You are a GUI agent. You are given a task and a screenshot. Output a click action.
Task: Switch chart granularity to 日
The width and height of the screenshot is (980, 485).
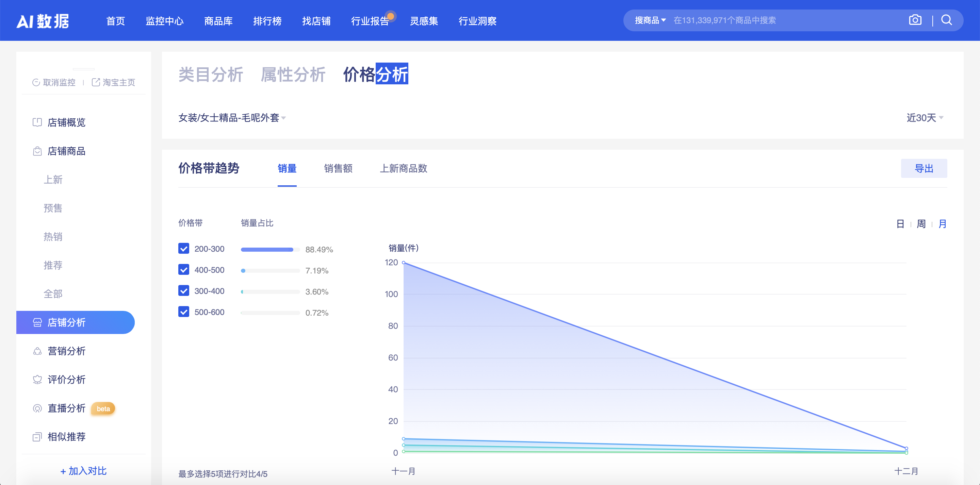click(900, 224)
